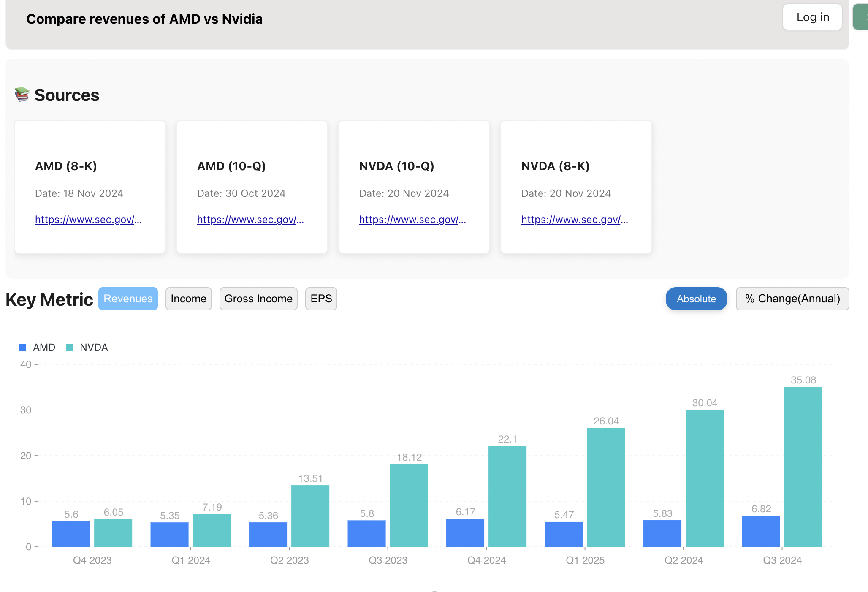This screenshot has height=592, width=868.
Task: Open the AMD (10-Q) sec.gov link
Action: [x=250, y=219]
